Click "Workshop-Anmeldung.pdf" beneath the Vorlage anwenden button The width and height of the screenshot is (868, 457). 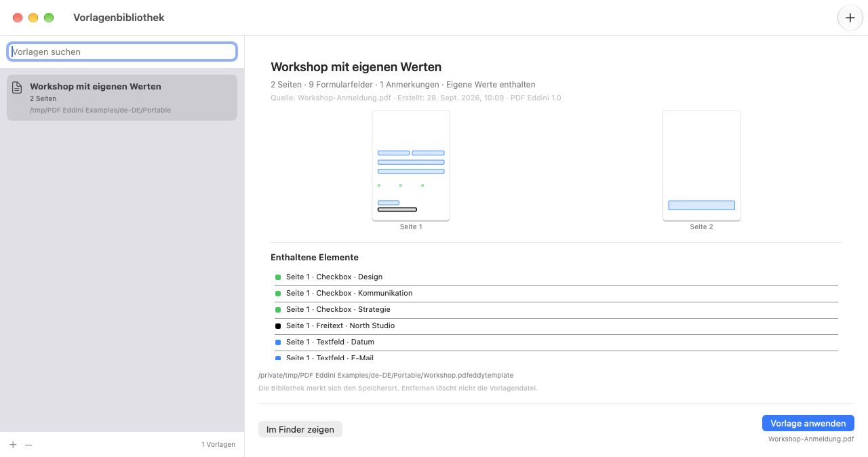pyautogui.click(x=811, y=439)
